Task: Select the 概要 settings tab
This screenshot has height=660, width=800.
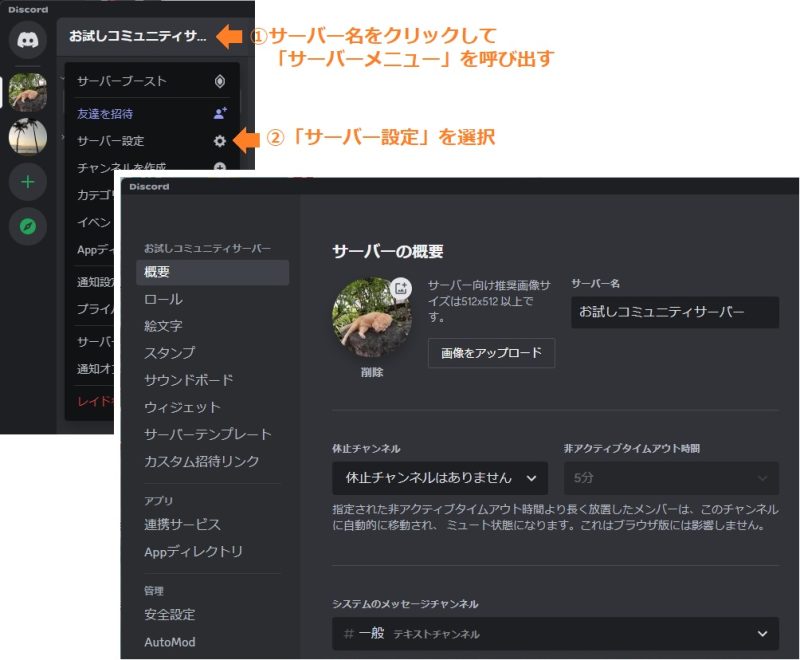Action: pyautogui.click(x=213, y=272)
